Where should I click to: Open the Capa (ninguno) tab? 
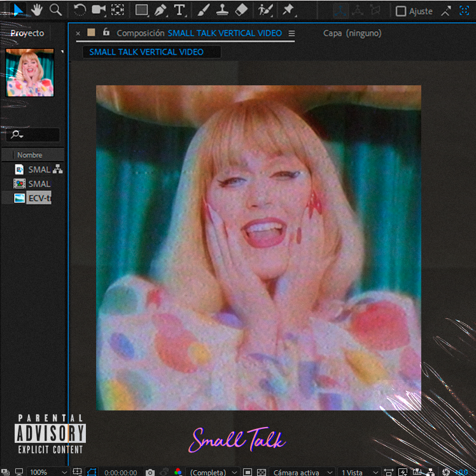pos(351,33)
